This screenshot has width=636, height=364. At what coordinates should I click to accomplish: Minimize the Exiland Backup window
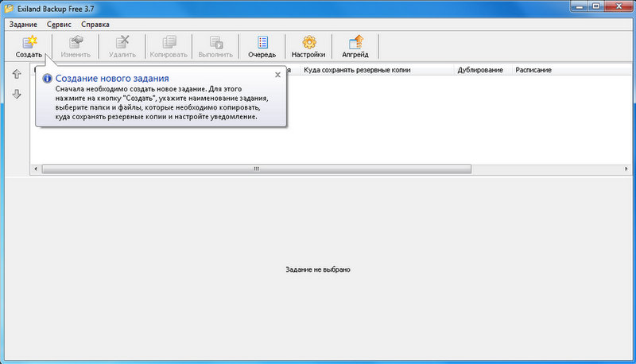tap(580, 6)
